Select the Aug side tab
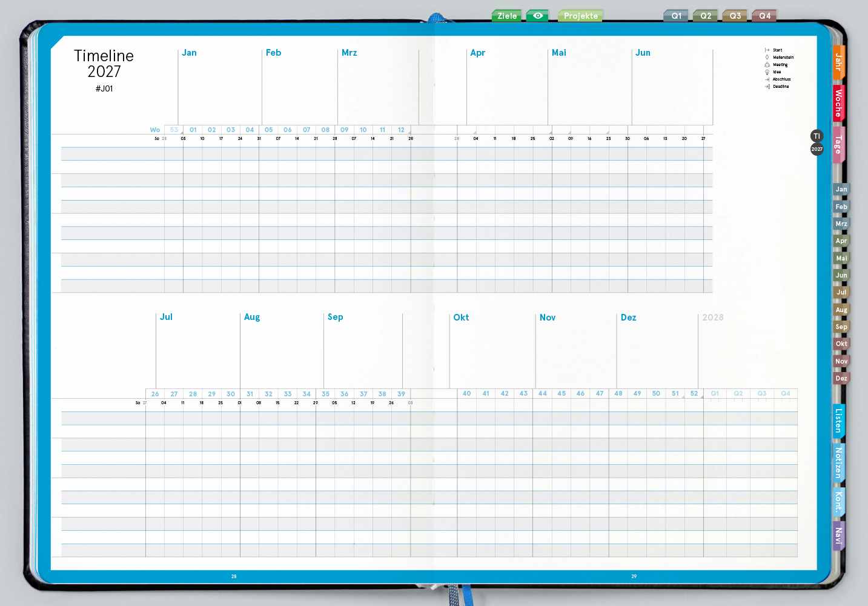The width and height of the screenshot is (868, 606). [841, 310]
